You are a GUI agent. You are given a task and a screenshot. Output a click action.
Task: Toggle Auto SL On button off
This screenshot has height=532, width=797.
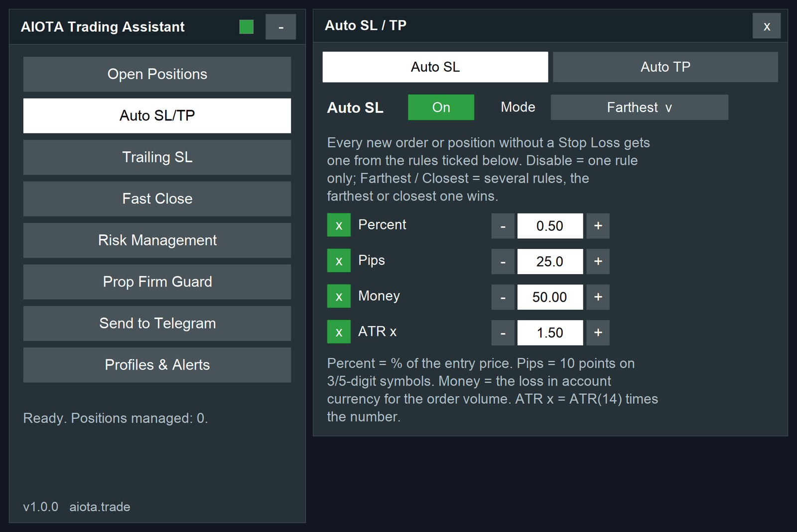(x=441, y=107)
